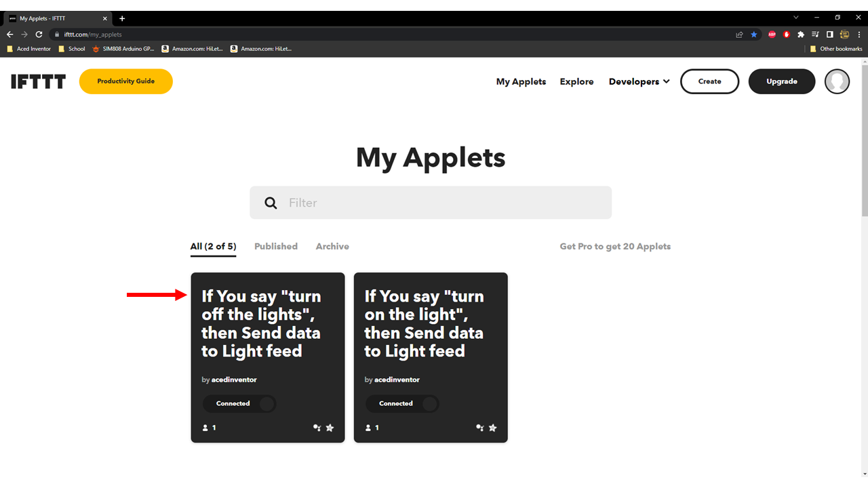Screen dimensions: 868x488
Task: Open the red hand ad blocker extension
Action: pyautogui.click(x=787, y=35)
